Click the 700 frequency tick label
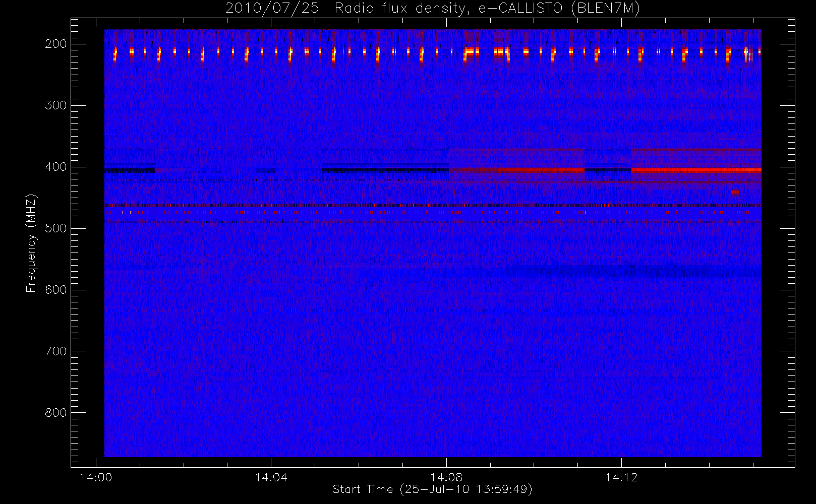816x504 pixels. 56,351
